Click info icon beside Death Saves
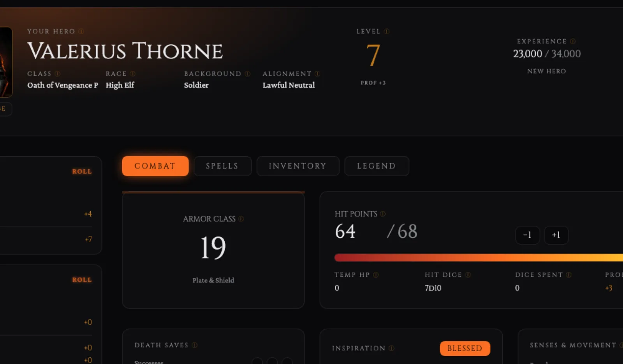Image resolution: width=623 pixels, height=364 pixels. tap(195, 345)
